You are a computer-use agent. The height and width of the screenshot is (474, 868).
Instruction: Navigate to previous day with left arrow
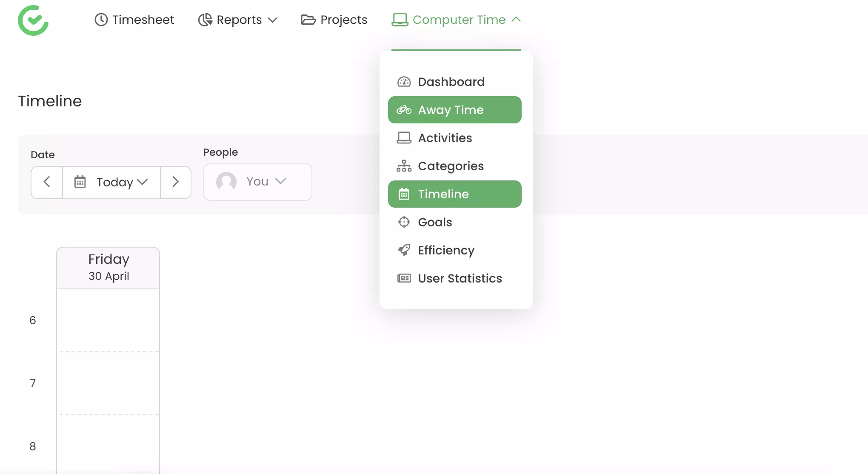coord(47,182)
